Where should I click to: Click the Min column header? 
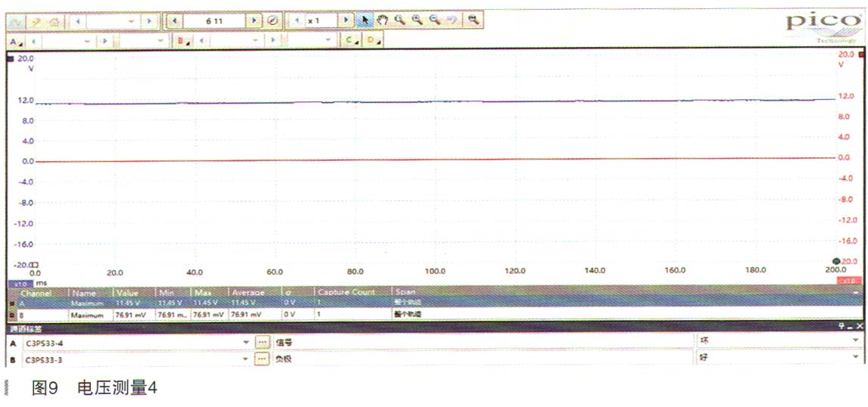pos(173,292)
